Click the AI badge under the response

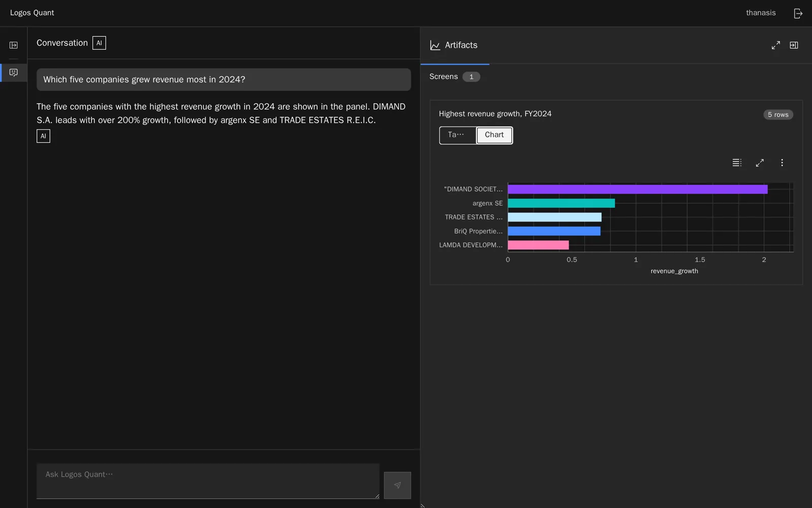[x=43, y=136]
